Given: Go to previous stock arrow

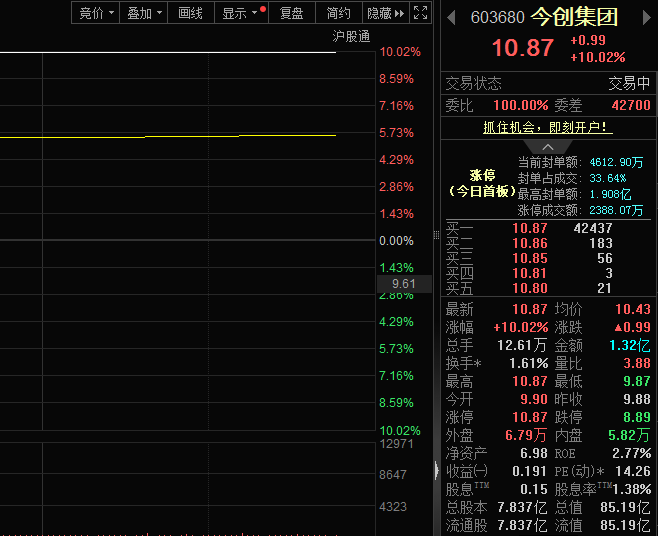Looking at the screenshot, I should pos(452,18).
